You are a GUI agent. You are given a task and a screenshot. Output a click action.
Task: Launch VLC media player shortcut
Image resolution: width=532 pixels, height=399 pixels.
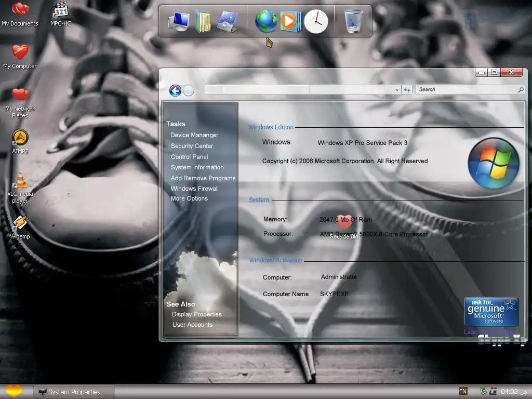pos(20,188)
